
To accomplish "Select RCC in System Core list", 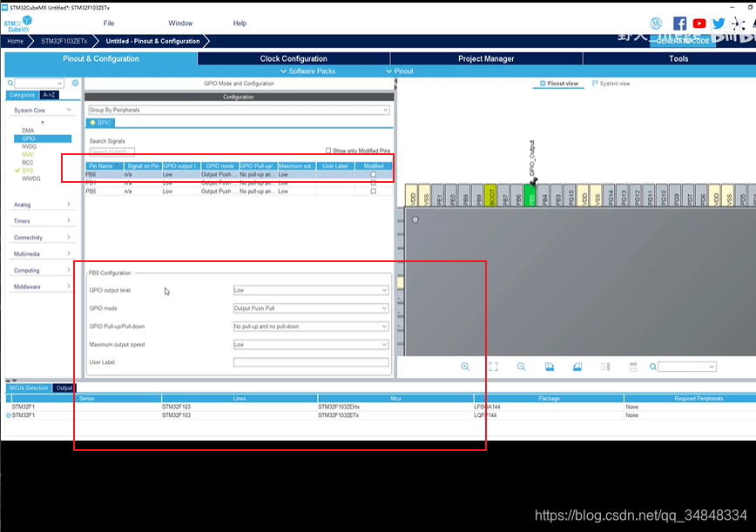I will click(28, 163).
